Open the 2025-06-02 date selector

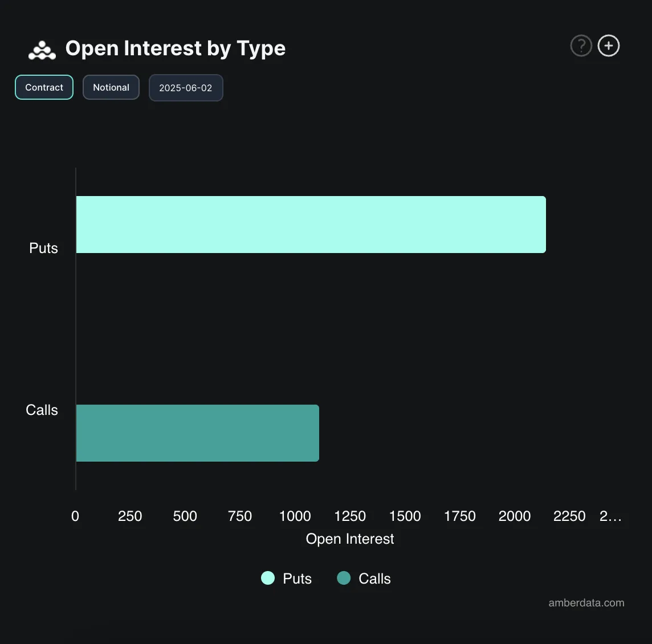pyautogui.click(x=186, y=87)
